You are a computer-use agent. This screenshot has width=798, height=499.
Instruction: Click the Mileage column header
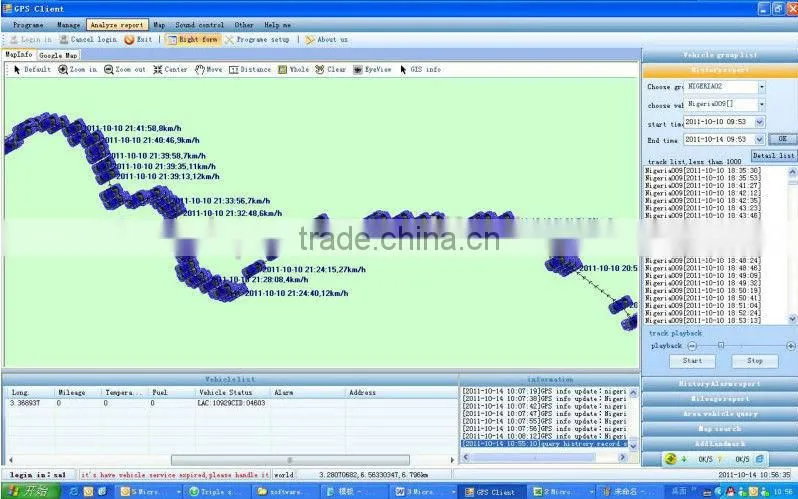78,393
